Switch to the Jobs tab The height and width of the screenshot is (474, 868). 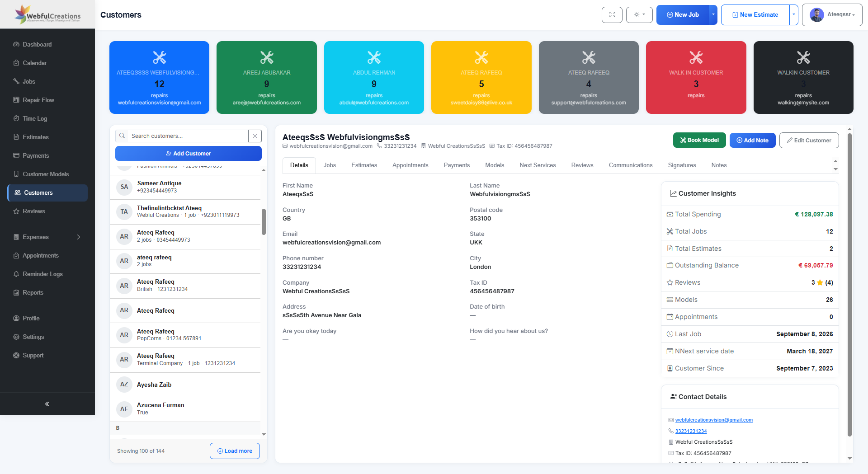(x=330, y=165)
